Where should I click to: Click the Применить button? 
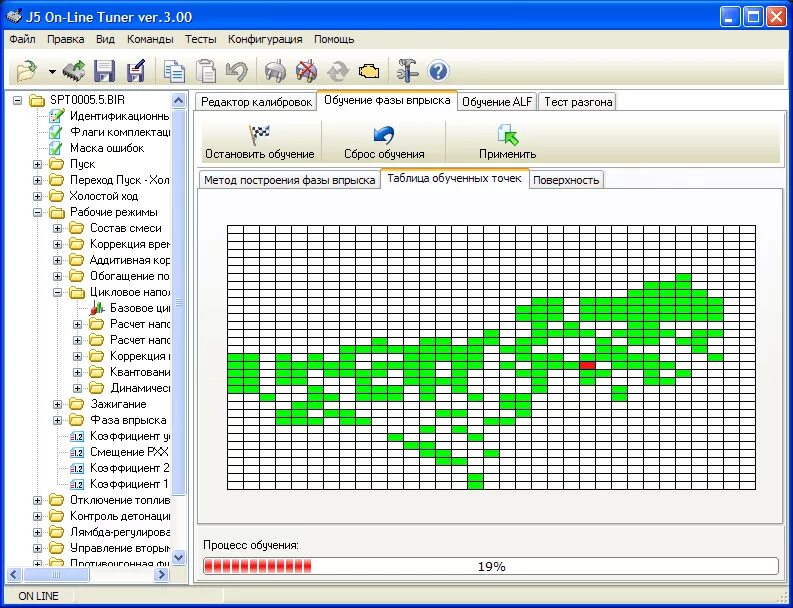(507, 143)
